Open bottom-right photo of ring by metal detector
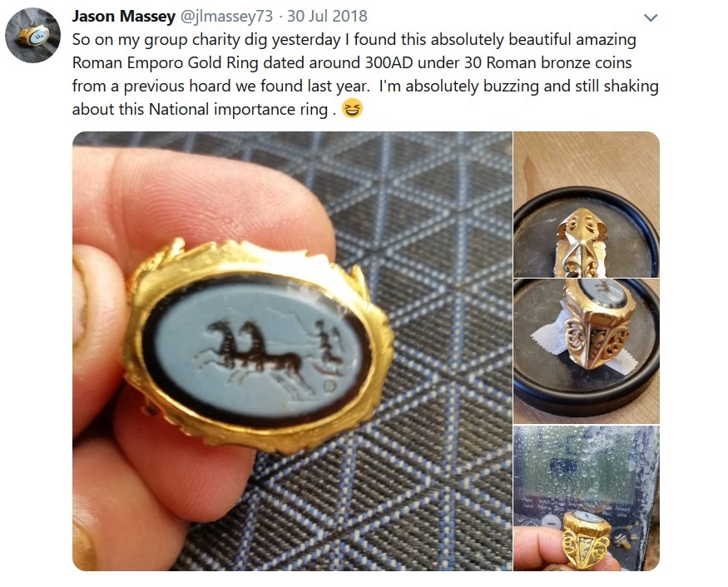Screen dimensions: 728x587 click(x=587, y=498)
